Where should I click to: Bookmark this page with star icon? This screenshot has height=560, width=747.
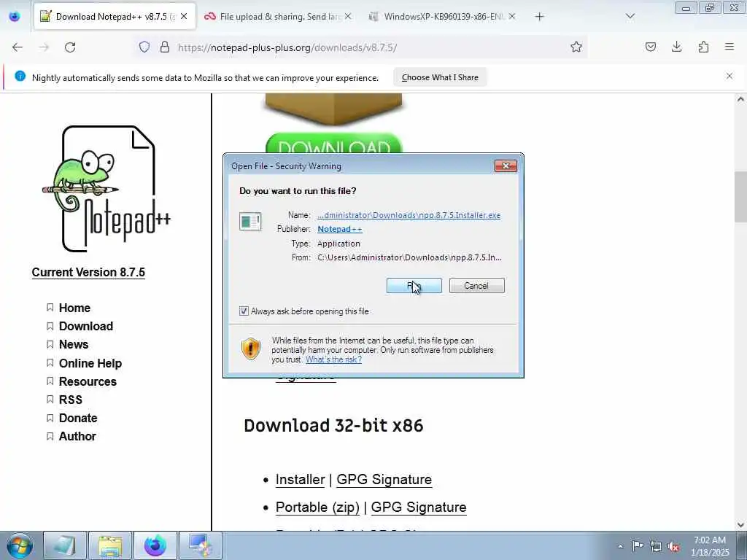pyautogui.click(x=576, y=47)
